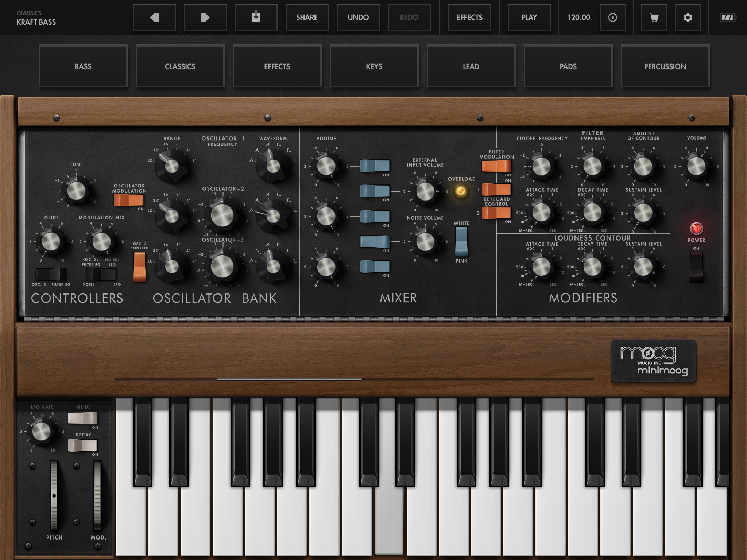Screen dimensions: 747x560
Task: Click the EFFECTS button in toolbar
Action: point(469,17)
